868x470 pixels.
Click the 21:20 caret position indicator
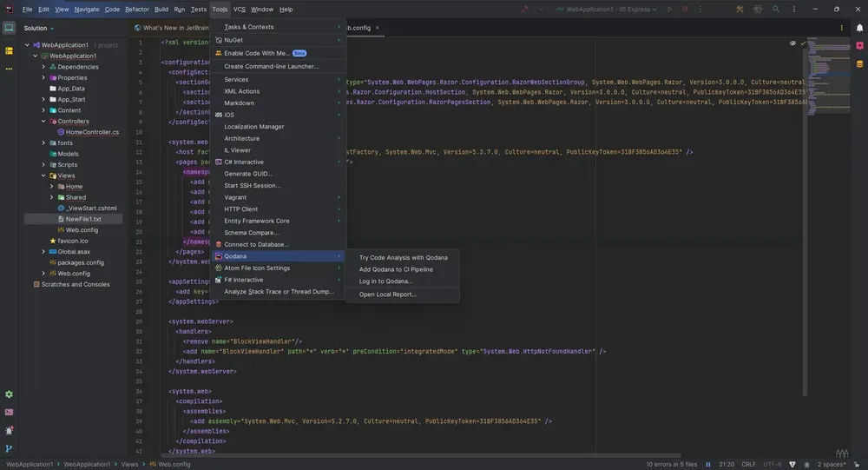pos(727,465)
